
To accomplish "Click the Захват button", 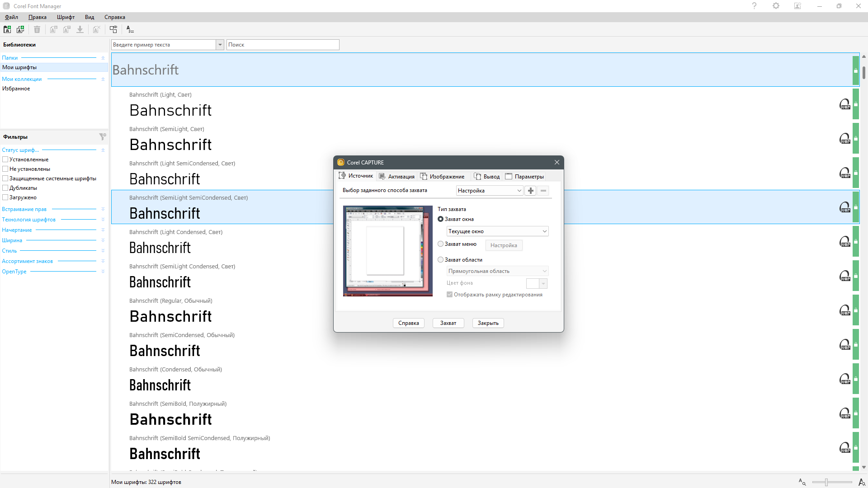I will [448, 323].
